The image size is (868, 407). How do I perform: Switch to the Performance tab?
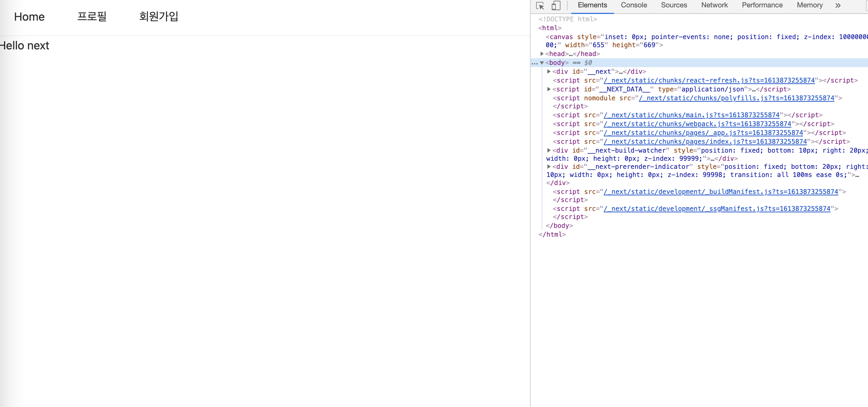pyautogui.click(x=762, y=5)
